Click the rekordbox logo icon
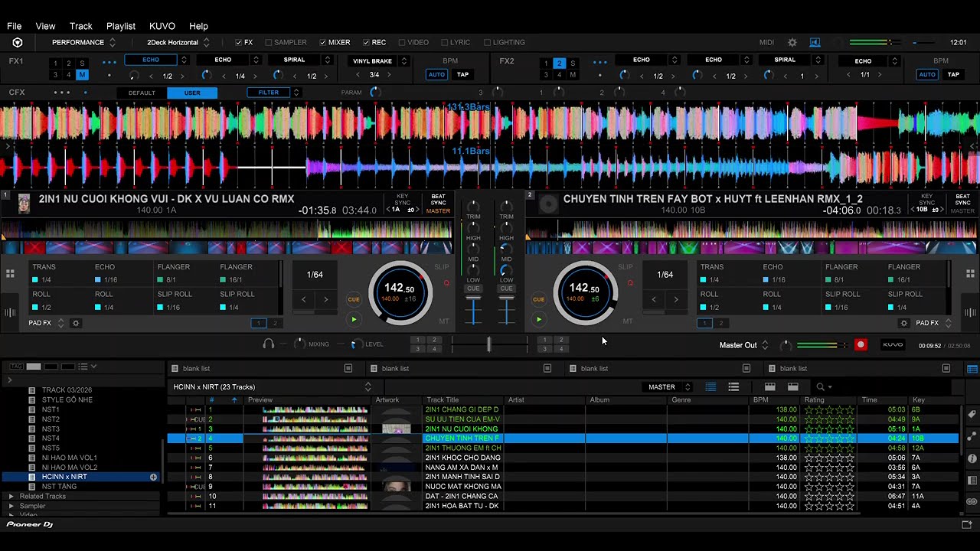 (18, 42)
